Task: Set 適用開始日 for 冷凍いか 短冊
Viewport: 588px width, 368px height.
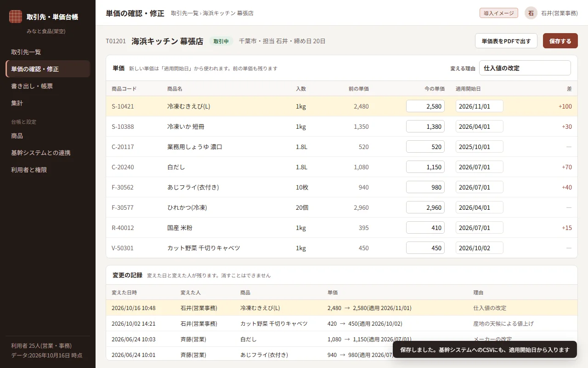Action: 480,126
